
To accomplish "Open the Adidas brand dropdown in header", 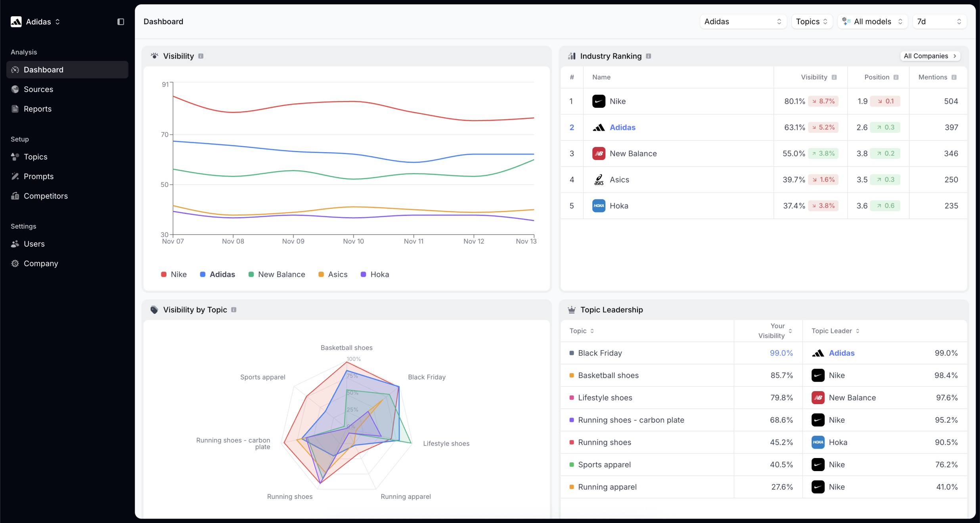I will 743,21.
